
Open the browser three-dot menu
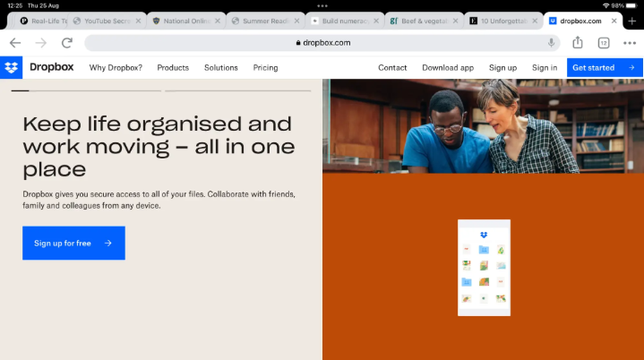coord(629,43)
